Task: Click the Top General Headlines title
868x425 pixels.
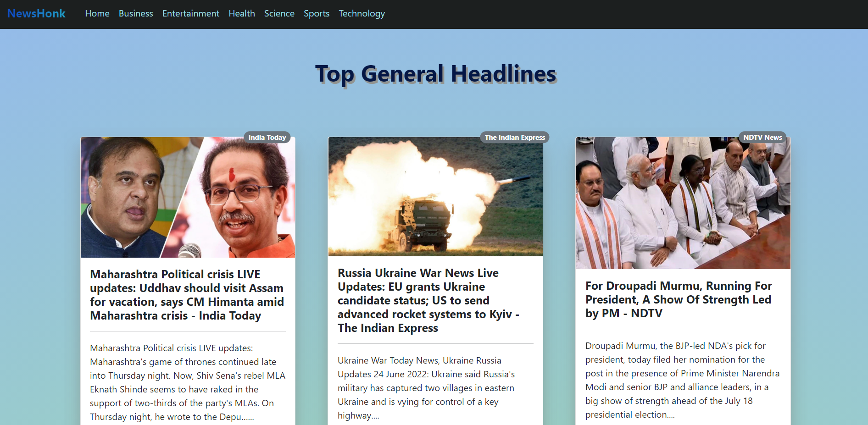Action: coord(435,73)
